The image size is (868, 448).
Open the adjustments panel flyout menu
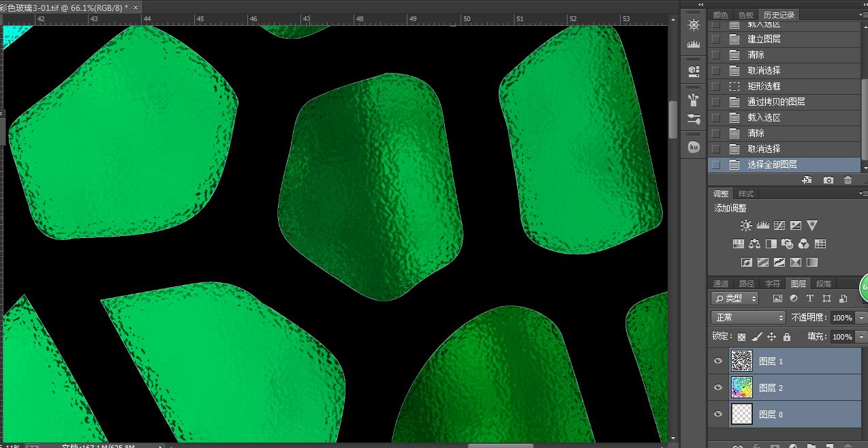coord(863,194)
